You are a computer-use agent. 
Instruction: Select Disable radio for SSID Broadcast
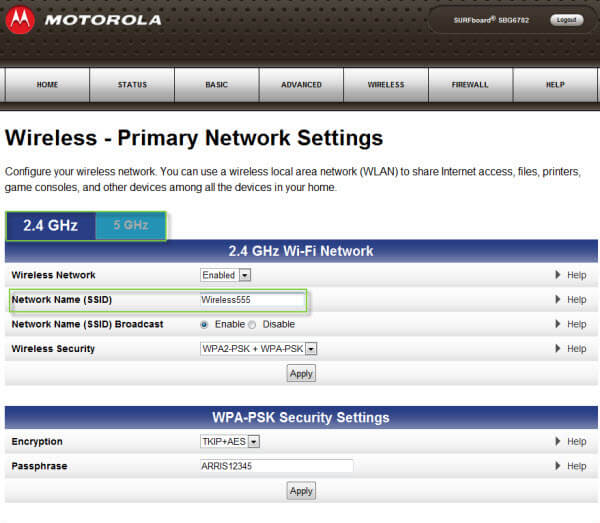[252, 324]
